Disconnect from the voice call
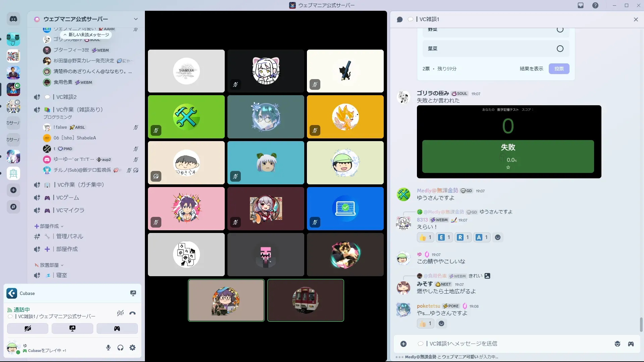Screen dimensions: 644x362 tap(132, 313)
